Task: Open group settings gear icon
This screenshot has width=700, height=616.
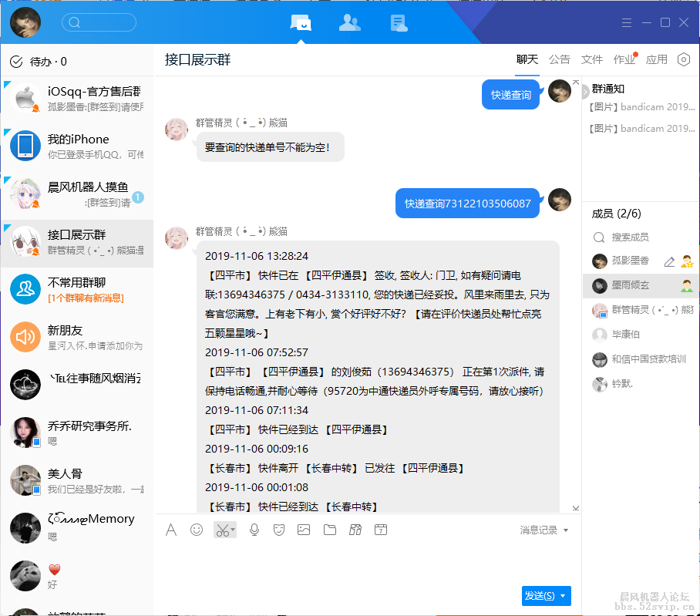Action: click(x=684, y=59)
